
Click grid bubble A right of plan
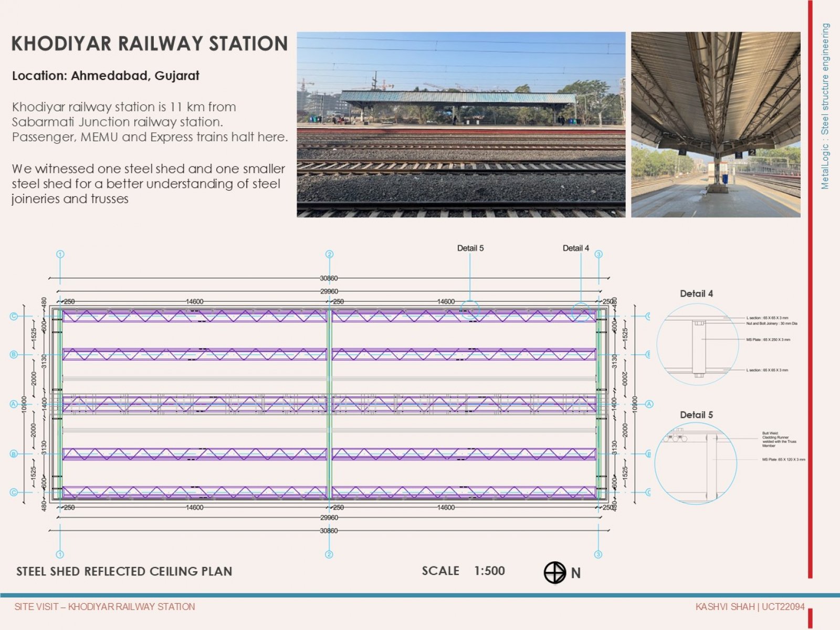pos(649,404)
